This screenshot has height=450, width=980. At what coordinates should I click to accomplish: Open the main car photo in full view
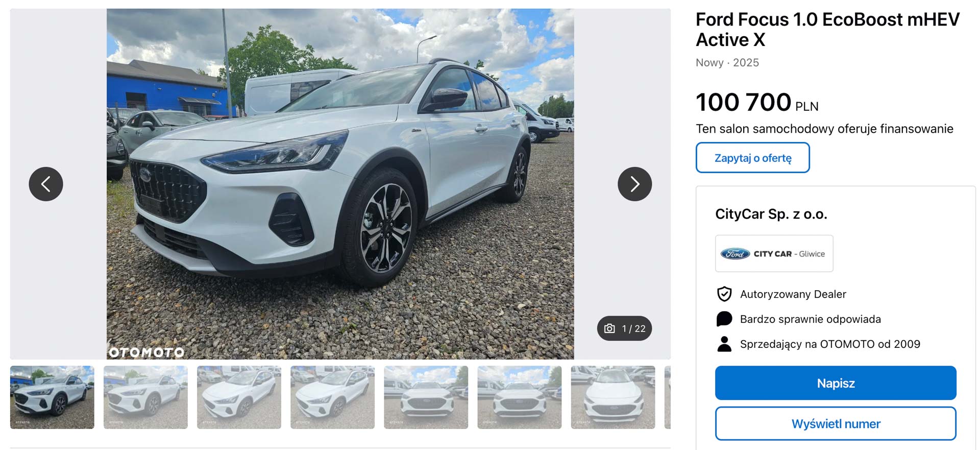(x=340, y=184)
